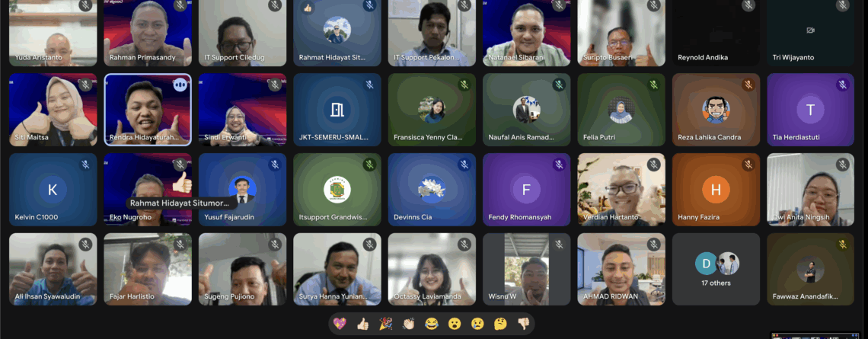Image resolution: width=868 pixels, height=339 pixels.
Task: Send the sparkling heart emoji reaction
Action: pyautogui.click(x=340, y=324)
